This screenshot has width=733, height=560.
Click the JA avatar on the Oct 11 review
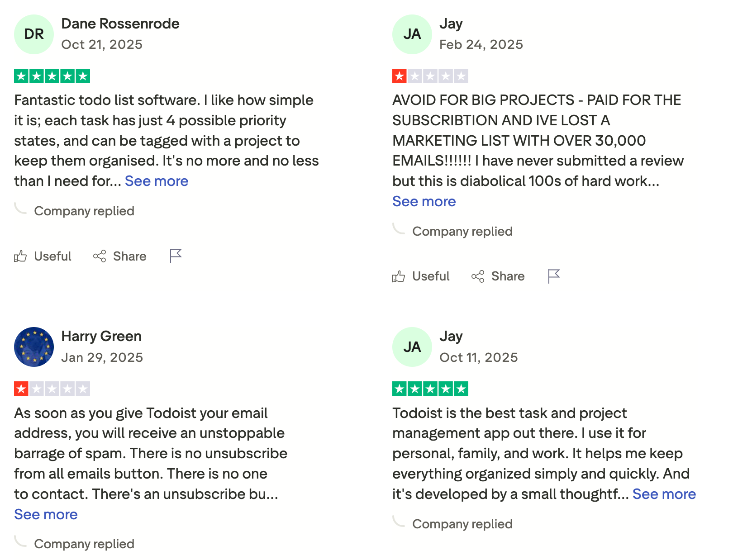click(x=412, y=347)
